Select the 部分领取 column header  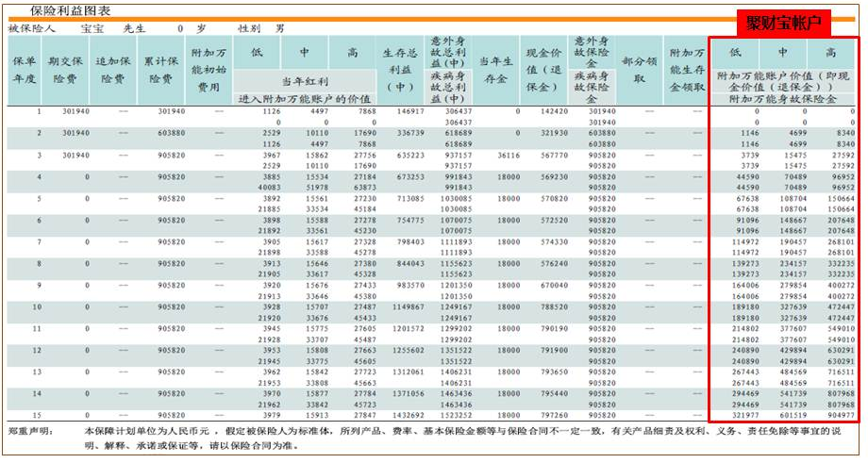640,71
